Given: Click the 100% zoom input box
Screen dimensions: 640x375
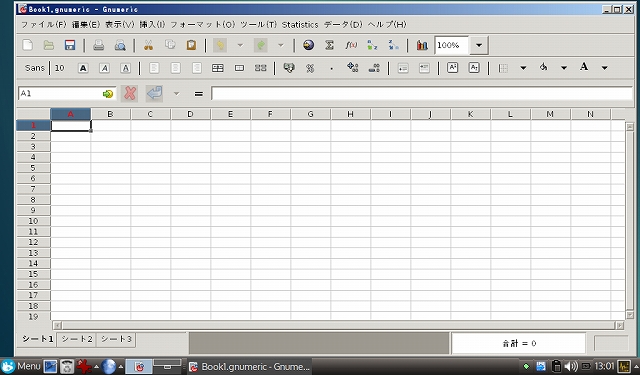Looking at the screenshot, I should click(451, 45).
